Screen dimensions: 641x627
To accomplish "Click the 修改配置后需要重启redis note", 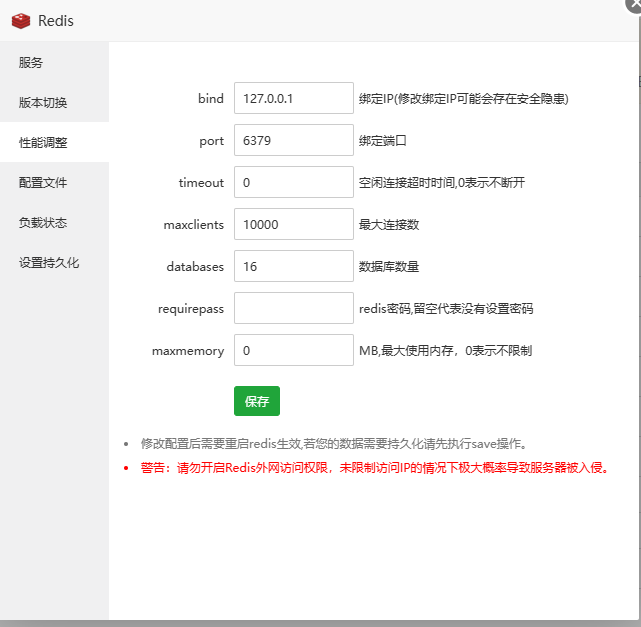I will (334, 444).
